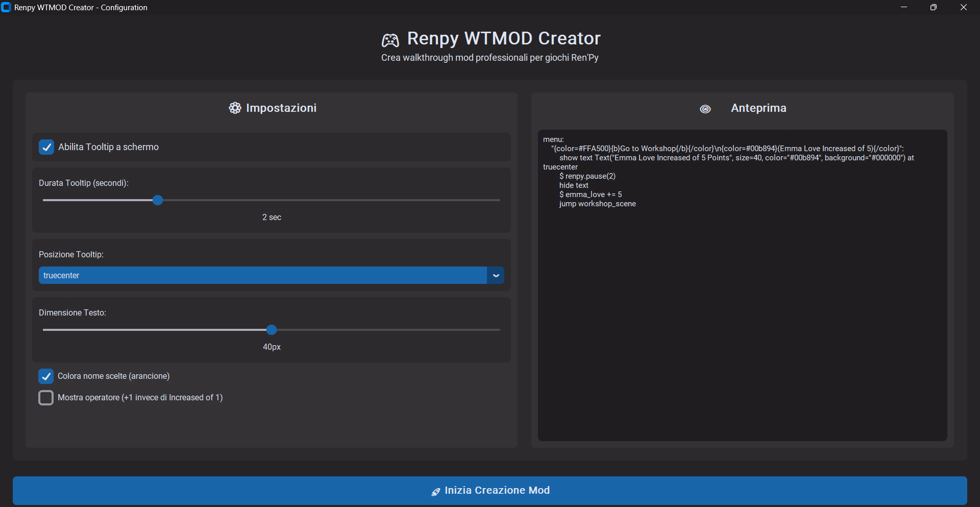This screenshot has height=507, width=980.
Task: Click the eye icon next to Anteprima
Action: (x=705, y=109)
